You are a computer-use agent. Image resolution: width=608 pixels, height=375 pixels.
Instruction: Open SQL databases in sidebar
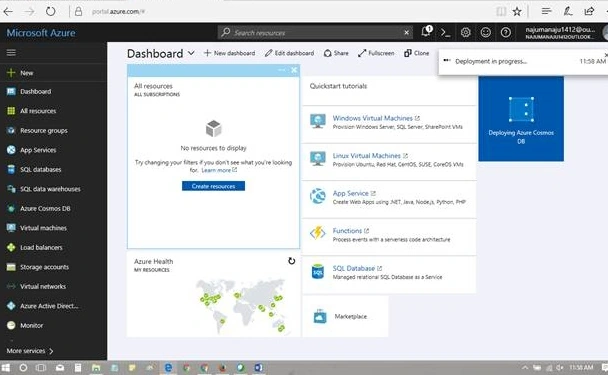40,169
